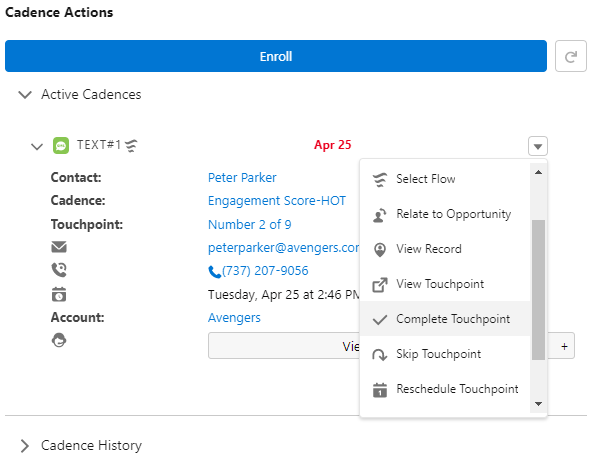The height and width of the screenshot is (468, 593).
Task: Choose Skip Touchpoint menu option
Action: (x=445, y=354)
